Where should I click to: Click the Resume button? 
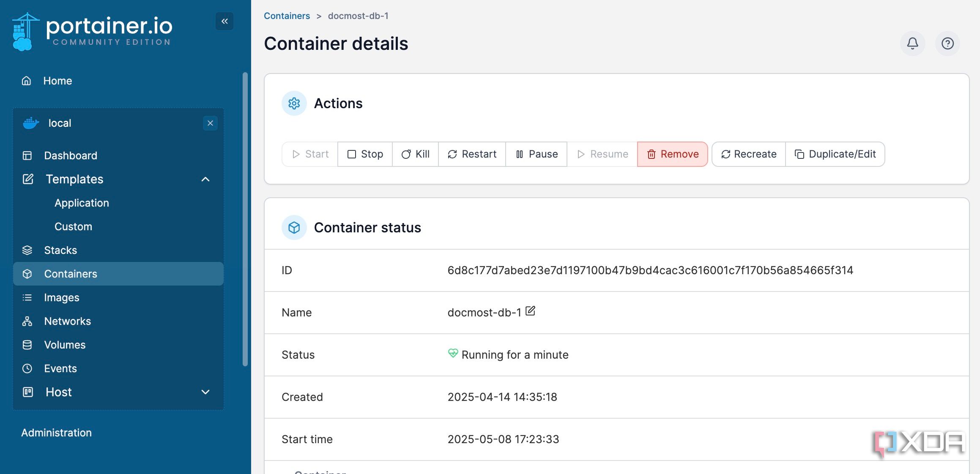pos(602,154)
